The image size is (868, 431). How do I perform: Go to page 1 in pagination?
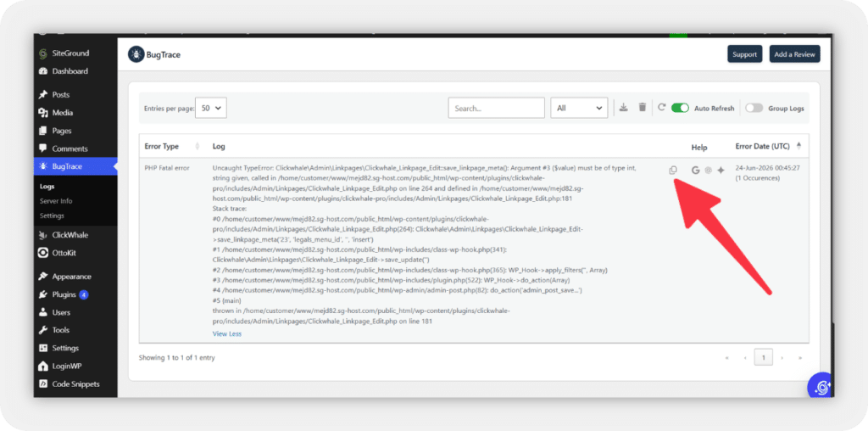[764, 358]
